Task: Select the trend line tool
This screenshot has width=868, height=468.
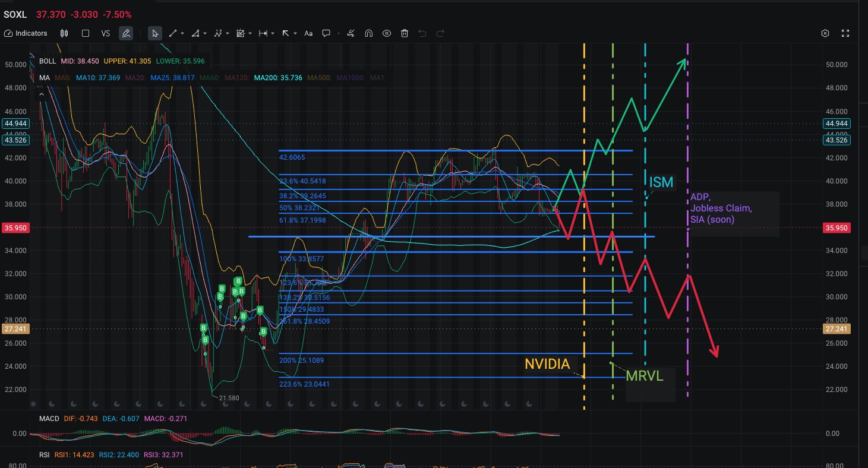Action: click(x=173, y=33)
